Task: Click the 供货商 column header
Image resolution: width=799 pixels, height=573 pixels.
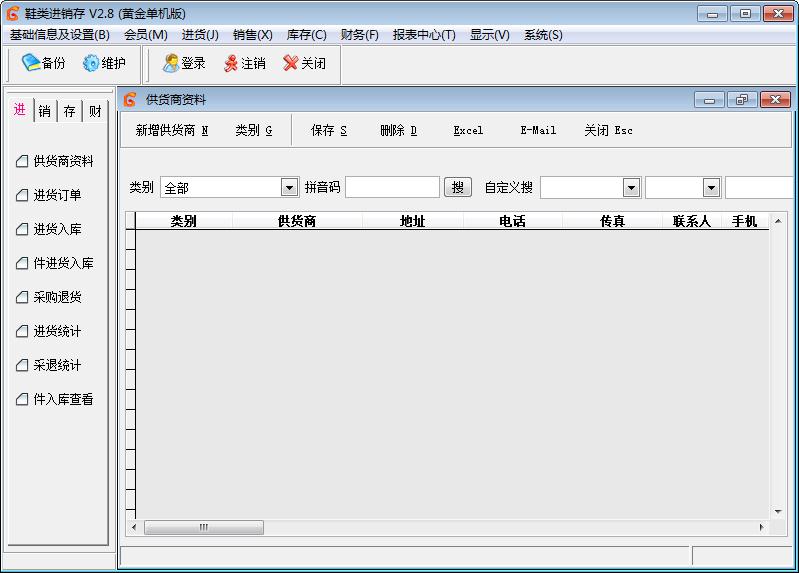Action: pyautogui.click(x=297, y=221)
